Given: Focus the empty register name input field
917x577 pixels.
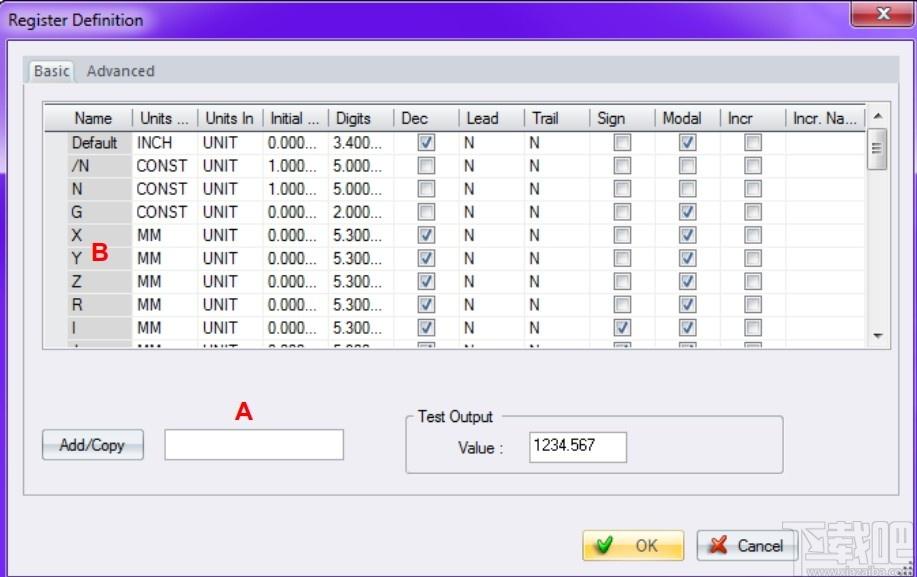Looking at the screenshot, I should [254, 445].
